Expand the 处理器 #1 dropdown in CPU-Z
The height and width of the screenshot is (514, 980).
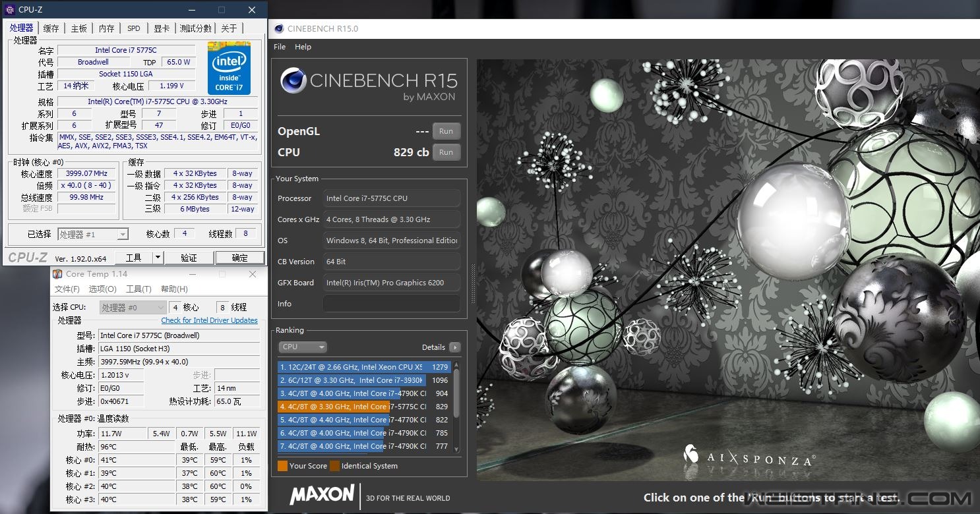[93, 234]
